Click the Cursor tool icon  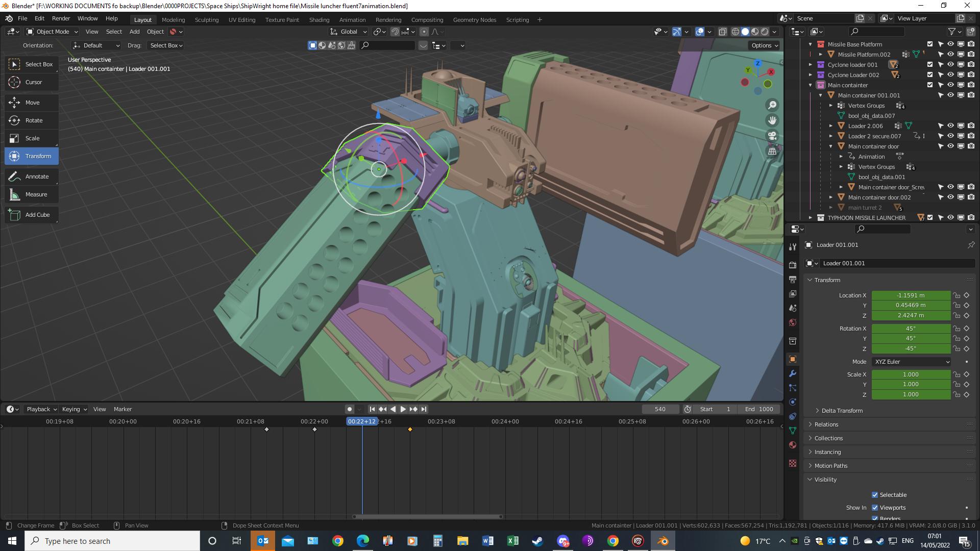pos(15,82)
